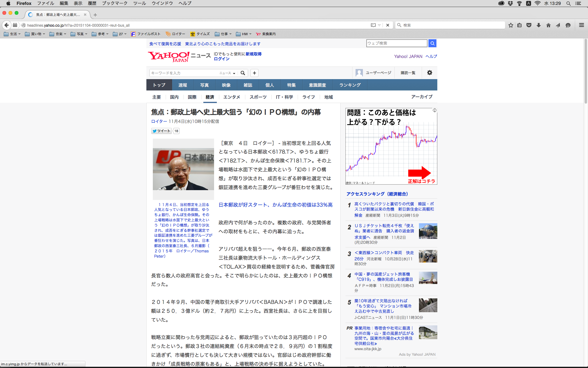This screenshot has width=588, height=368.
Task: Click the Firefox back arrow button
Action: point(6,25)
